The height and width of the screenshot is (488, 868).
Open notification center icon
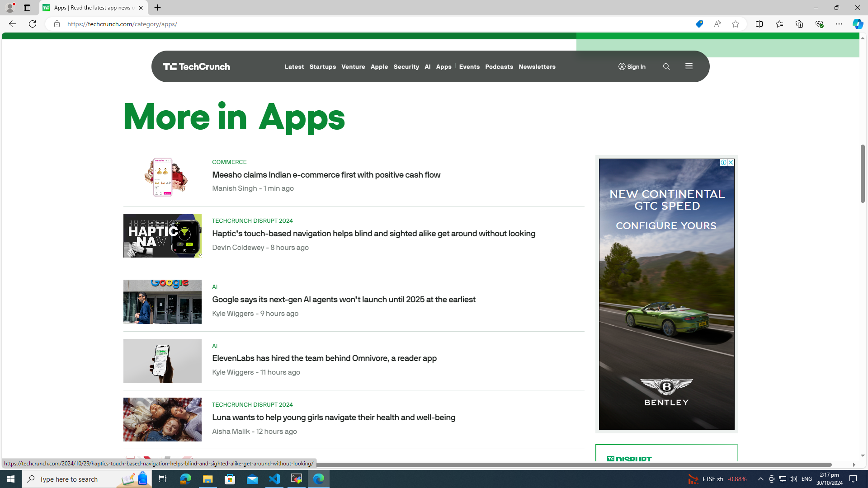tap(854, 479)
